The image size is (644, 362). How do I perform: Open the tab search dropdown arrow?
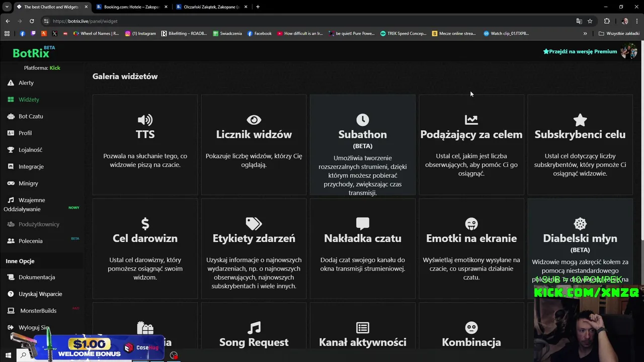click(x=7, y=7)
